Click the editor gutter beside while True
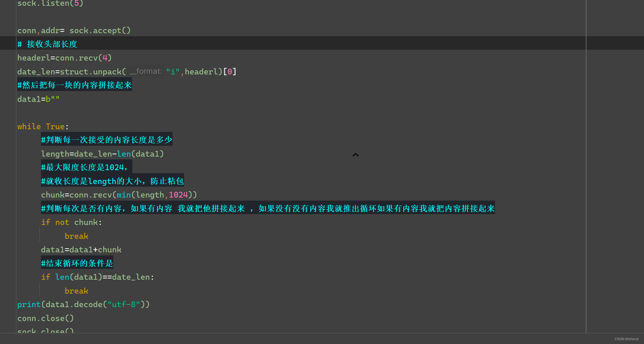Viewport: 644px width, 344px height. (8, 126)
